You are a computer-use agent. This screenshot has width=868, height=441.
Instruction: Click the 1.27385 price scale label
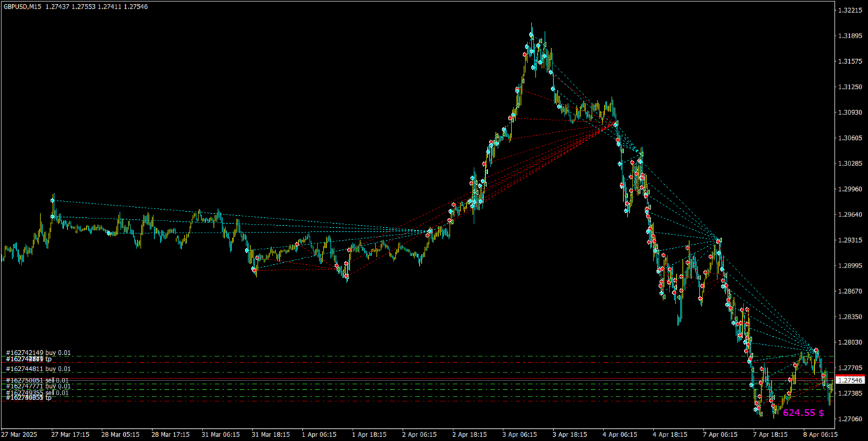851,394
